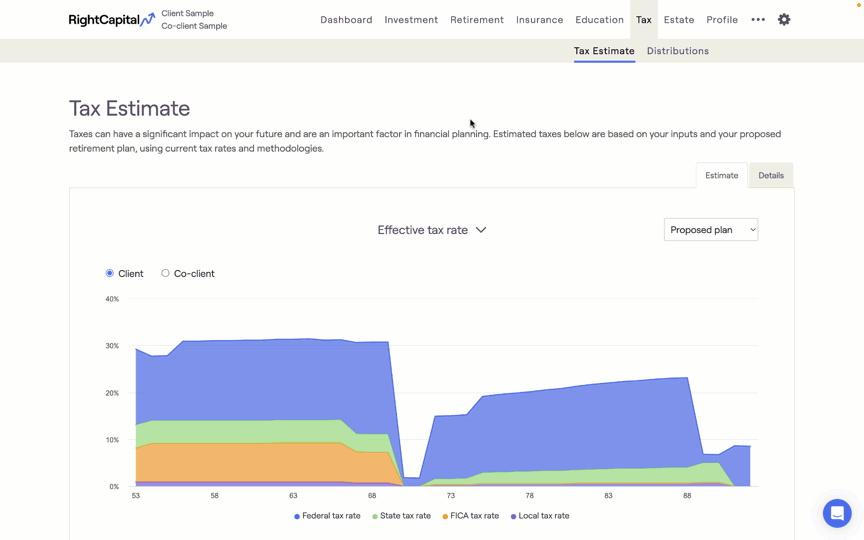The image size is (864, 540).
Task: Switch to the Details tab
Action: 770,175
